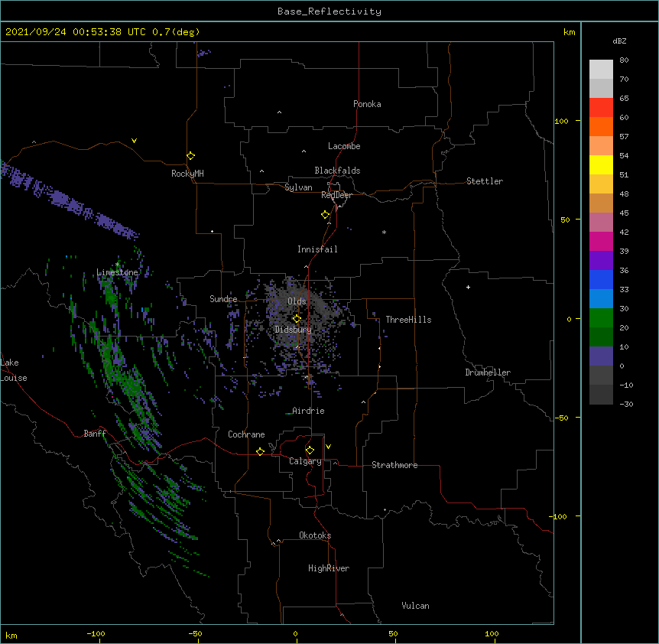Click the RockyMH label

tap(187, 174)
